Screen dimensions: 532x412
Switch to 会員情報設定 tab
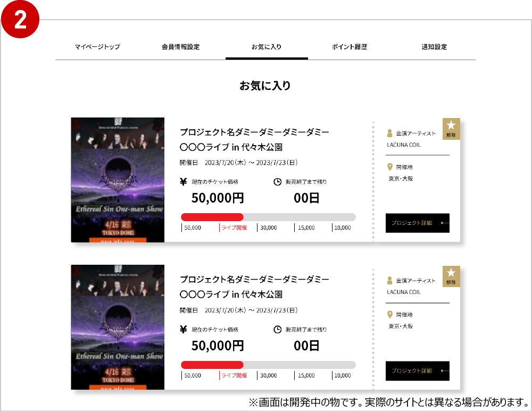pos(181,47)
